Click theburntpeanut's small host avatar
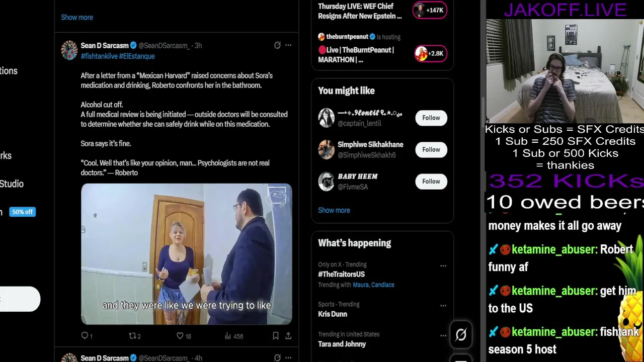The image size is (644, 362). [321, 37]
